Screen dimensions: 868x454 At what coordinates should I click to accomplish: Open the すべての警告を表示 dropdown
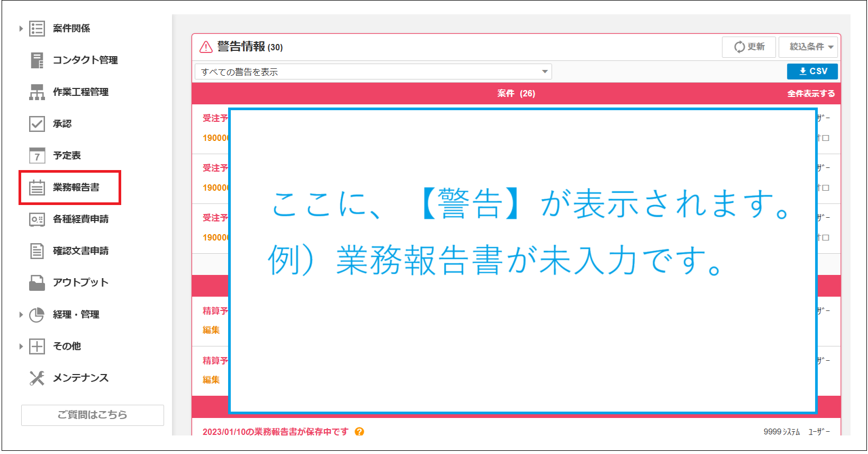(373, 72)
